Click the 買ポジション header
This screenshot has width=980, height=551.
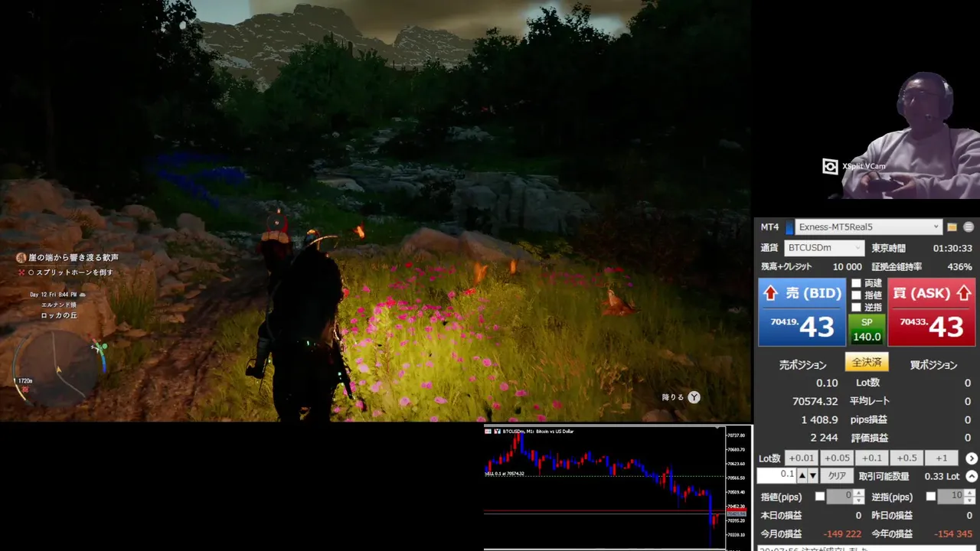(x=933, y=365)
